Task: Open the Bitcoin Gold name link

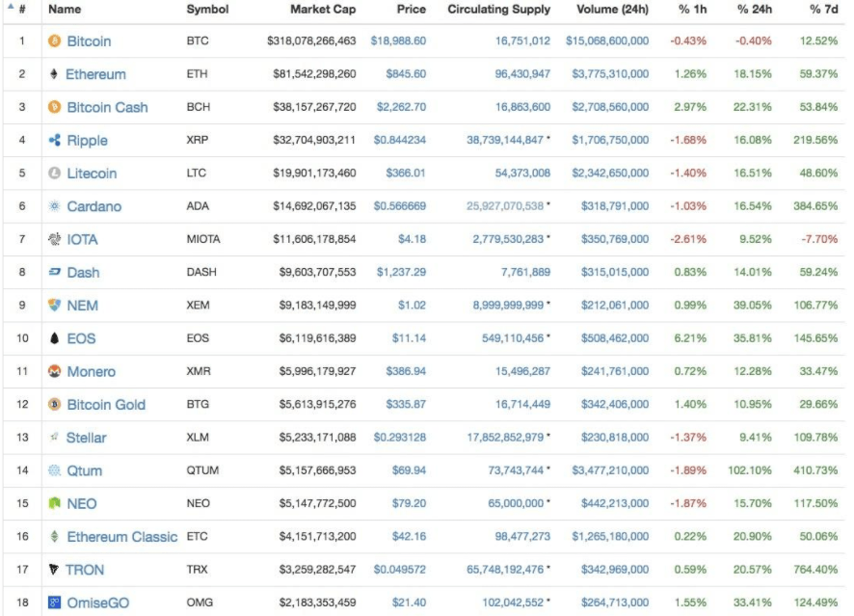Action: point(106,405)
